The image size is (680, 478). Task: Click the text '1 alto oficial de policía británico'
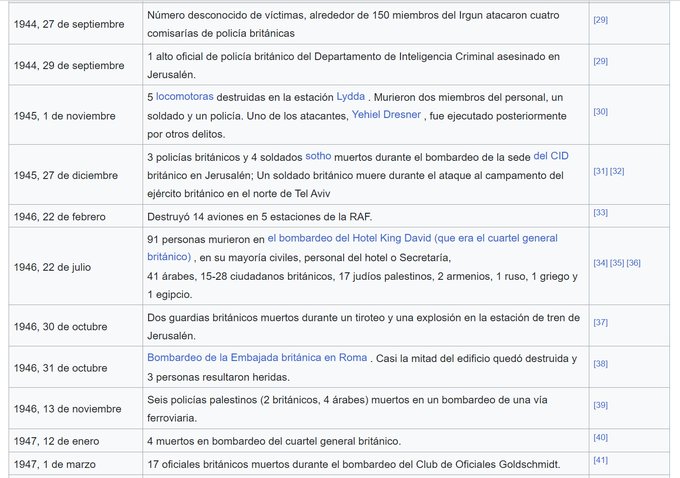[223, 56]
